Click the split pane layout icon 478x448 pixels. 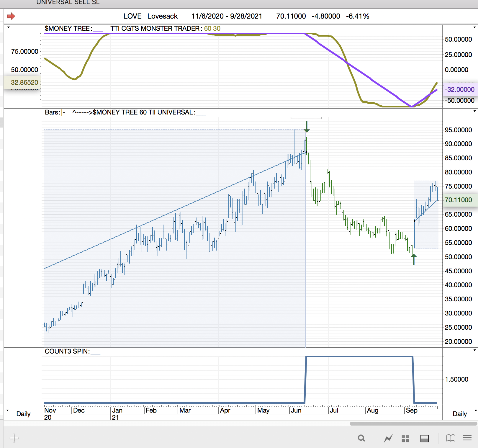click(x=425, y=439)
